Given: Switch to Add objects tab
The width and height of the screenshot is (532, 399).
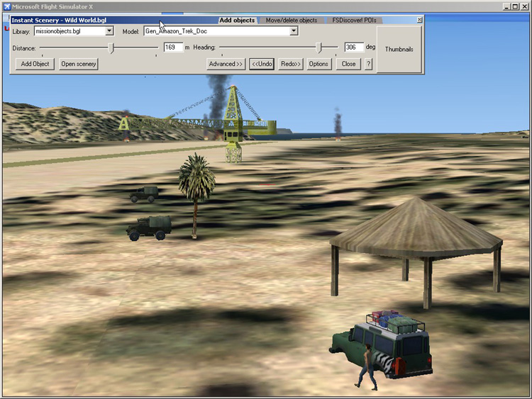Looking at the screenshot, I should click(x=237, y=21).
